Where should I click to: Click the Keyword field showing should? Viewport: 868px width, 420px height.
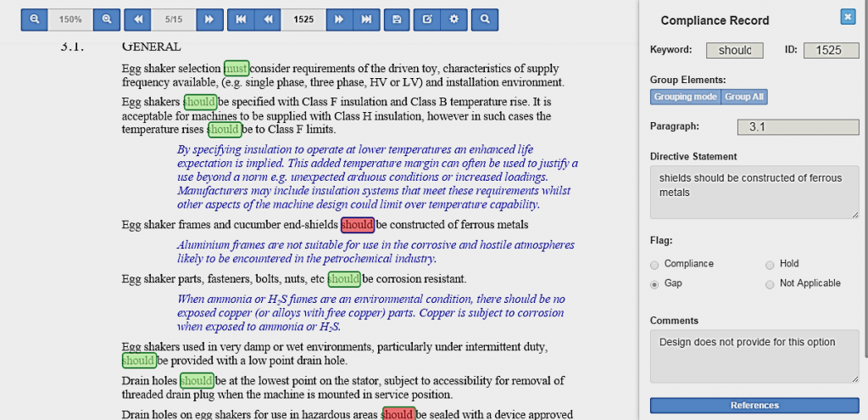(735, 50)
